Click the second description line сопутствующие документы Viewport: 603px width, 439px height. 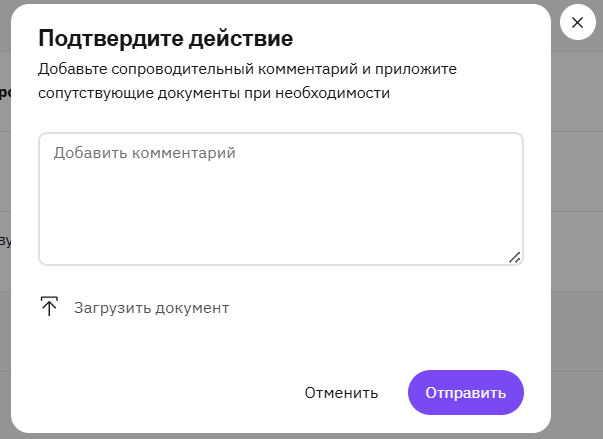tap(214, 93)
